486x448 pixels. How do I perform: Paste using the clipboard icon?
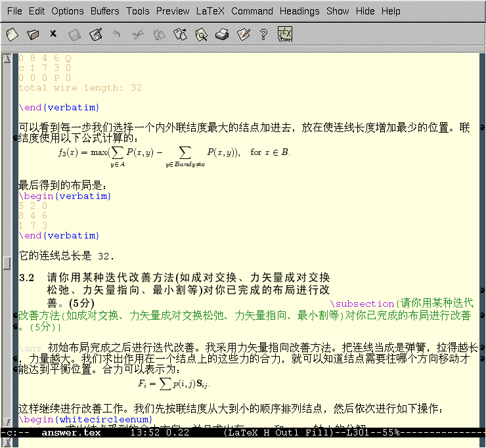pos(180,34)
